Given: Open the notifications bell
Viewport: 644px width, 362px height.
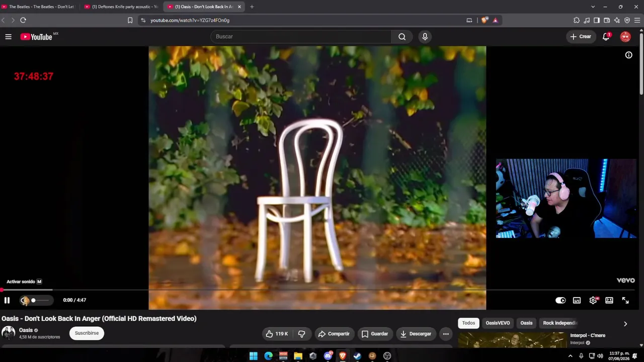Looking at the screenshot, I should 606,37.
